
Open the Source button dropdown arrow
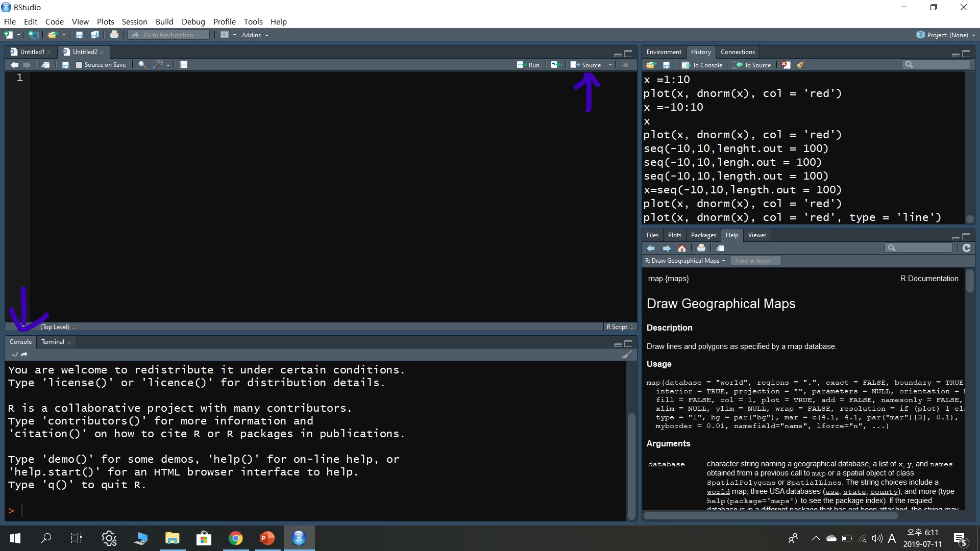(x=610, y=65)
